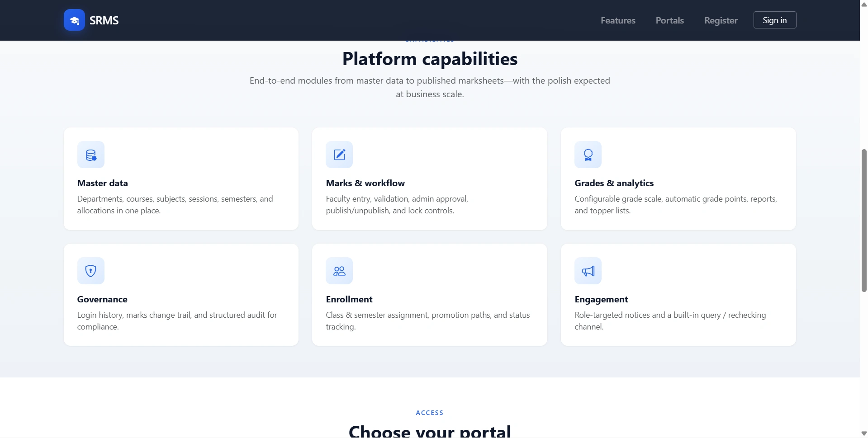The width and height of the screenshot is (868, 438).
Task: Click the scrollbar up arrow
Action: [864, 4]
